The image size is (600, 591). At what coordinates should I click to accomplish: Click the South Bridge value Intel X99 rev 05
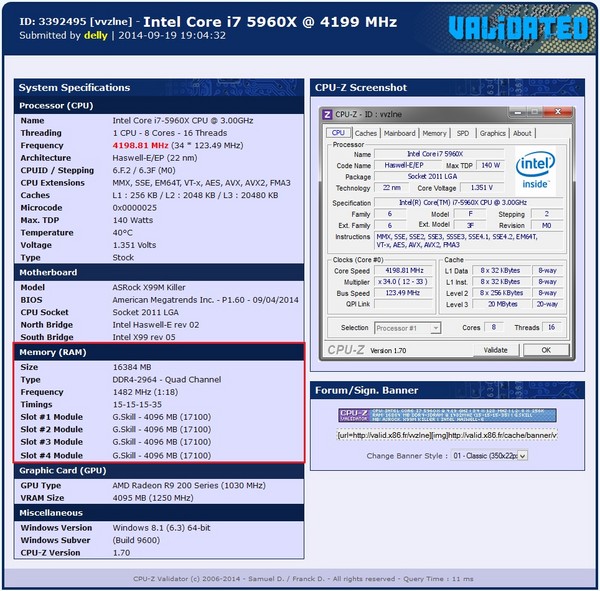coord(144,337)
